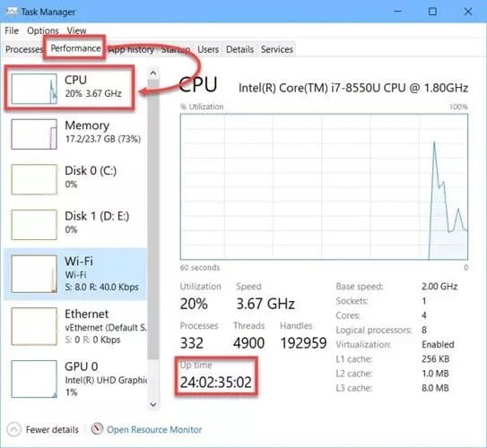Select the Ethernet mini graph thumbnail
Screen dimensions: 487x448
[x=34, y=326]
